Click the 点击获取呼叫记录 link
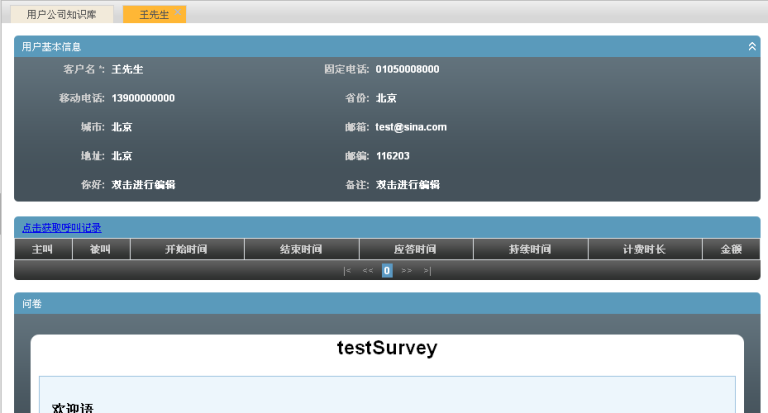 click(x=62, y=228)
